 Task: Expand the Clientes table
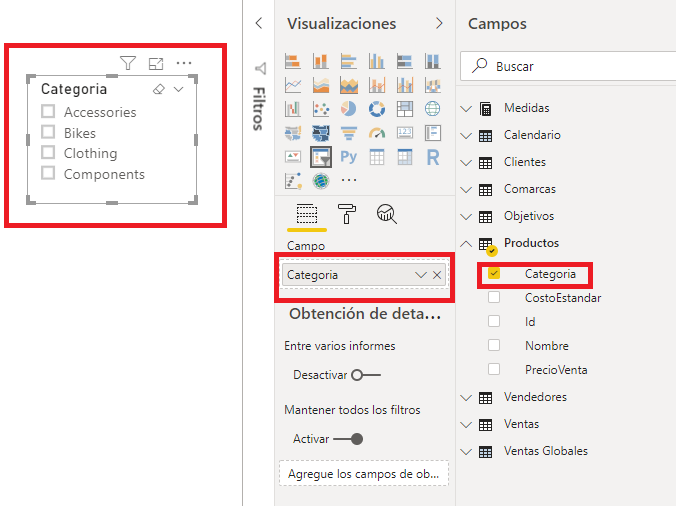(466, 162)
